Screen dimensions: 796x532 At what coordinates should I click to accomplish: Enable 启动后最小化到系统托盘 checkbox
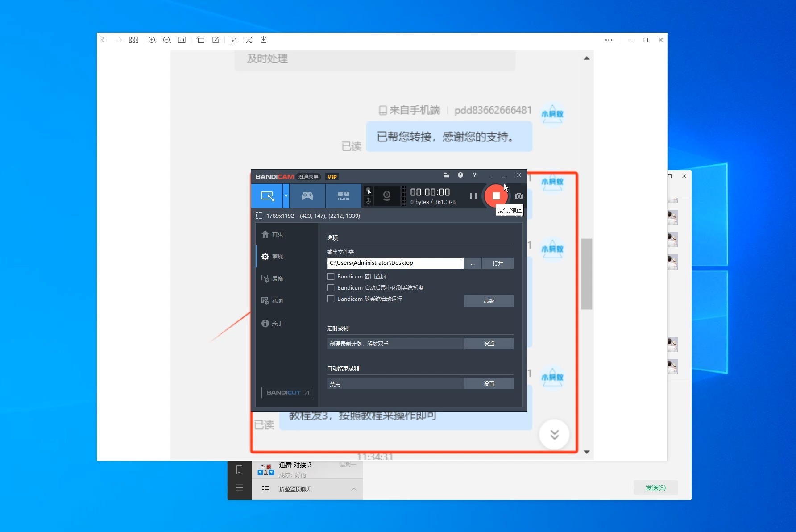(x=331, y=288)
